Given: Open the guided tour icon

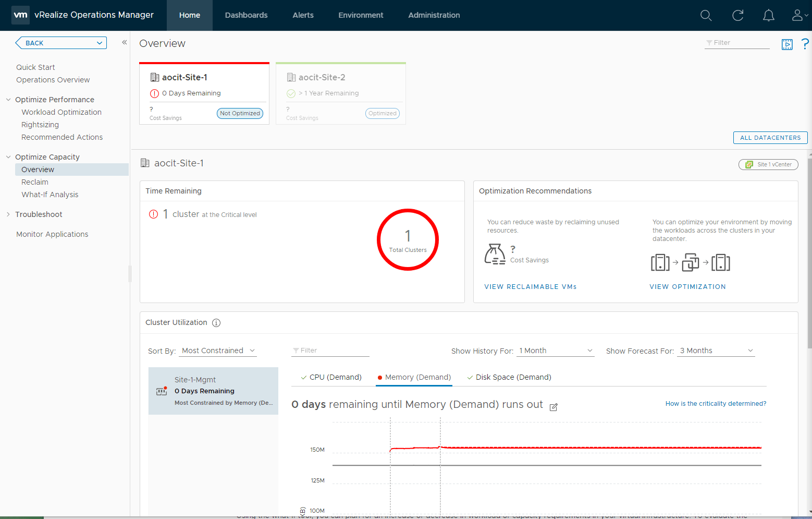Looking at the screenshot, I should [x=787, y=44].
